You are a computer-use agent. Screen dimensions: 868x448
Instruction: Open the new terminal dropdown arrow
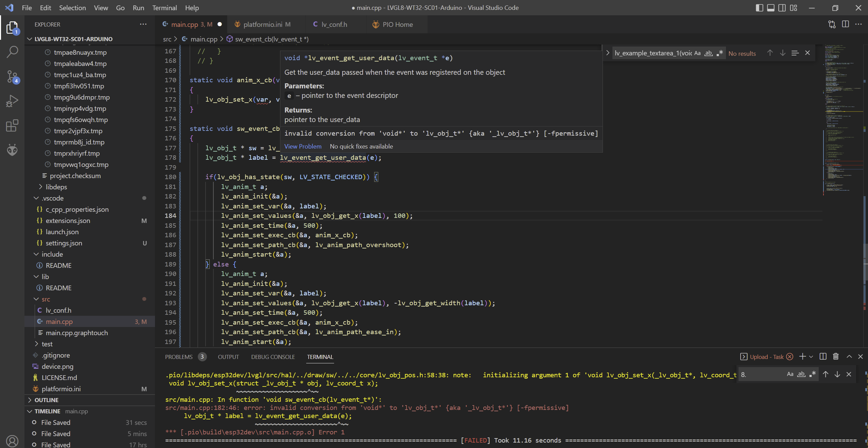pyautogui.click(x=811, y=357)
